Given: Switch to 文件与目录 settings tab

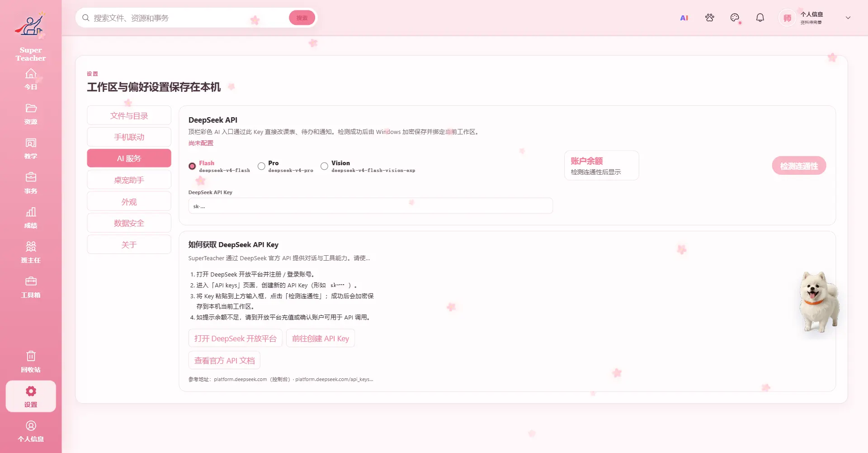Looking at the screenshot, I should [129, 115].
